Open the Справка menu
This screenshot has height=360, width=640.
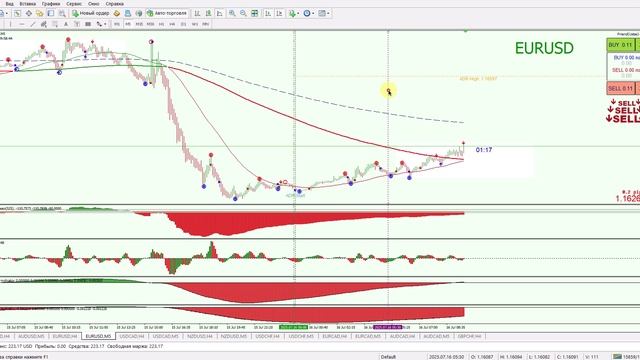(x=115, y=4)
